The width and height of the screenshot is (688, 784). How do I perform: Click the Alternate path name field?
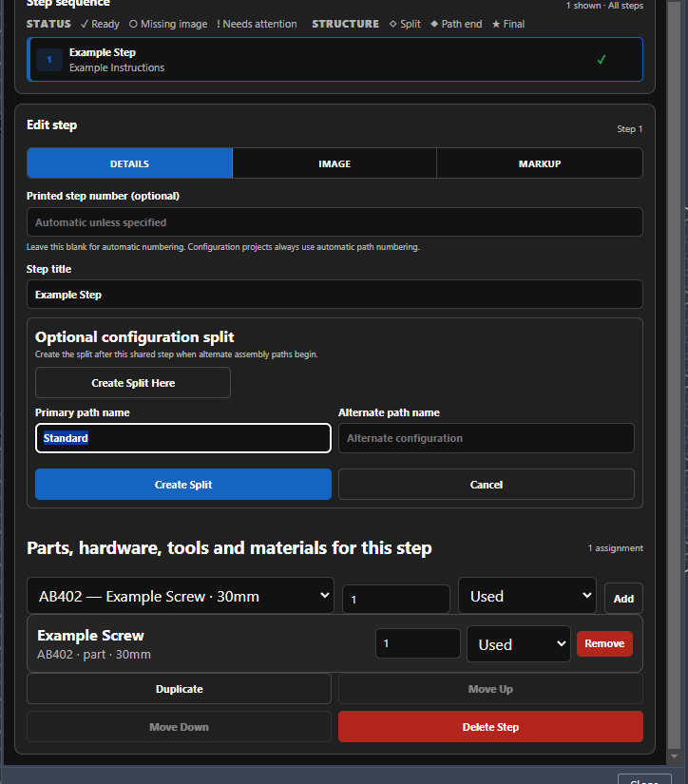486,438
